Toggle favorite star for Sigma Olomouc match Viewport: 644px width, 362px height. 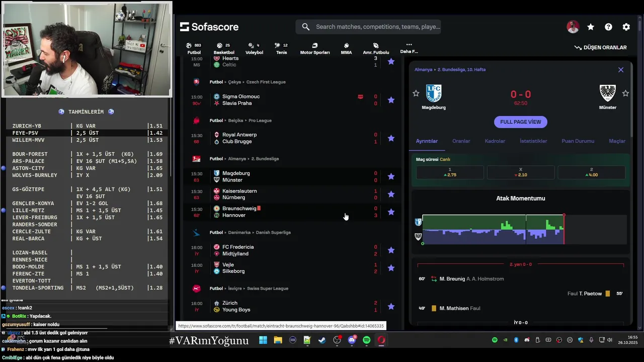pos(391,100)
